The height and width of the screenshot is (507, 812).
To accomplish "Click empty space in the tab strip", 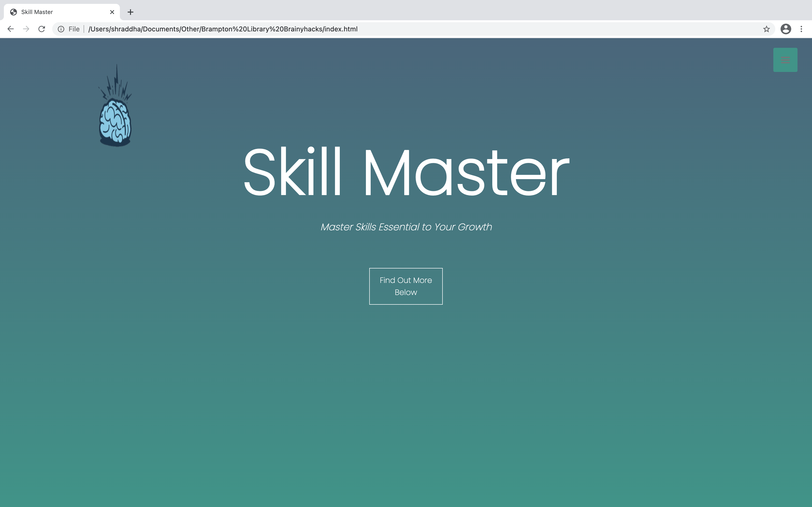I will pyautogui.click(x=436, y=10).
